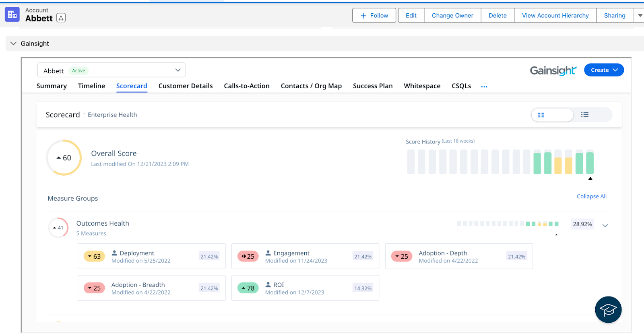Open the CSQLs tab
This screenshot has height=334, width=644.
(461, 86)
